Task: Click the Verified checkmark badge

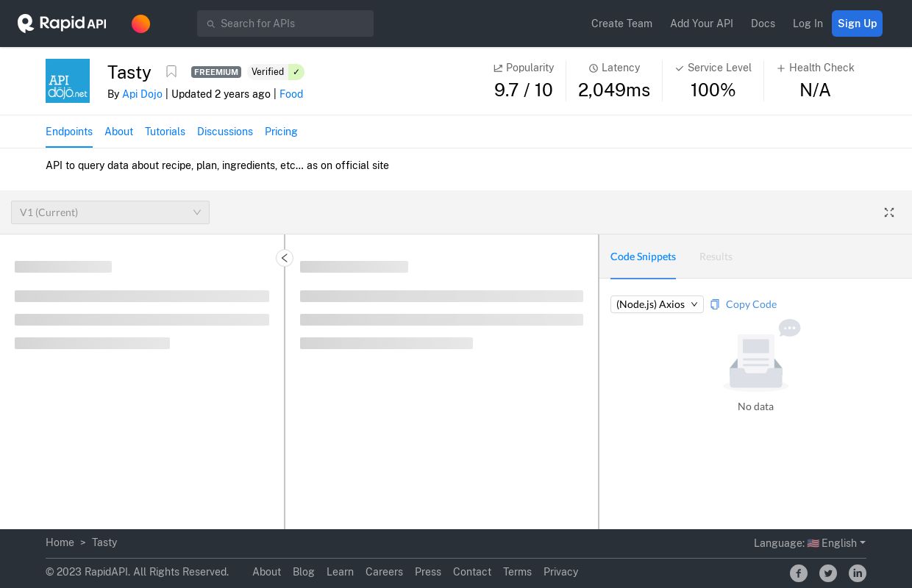Action: [x=296, y=72]
